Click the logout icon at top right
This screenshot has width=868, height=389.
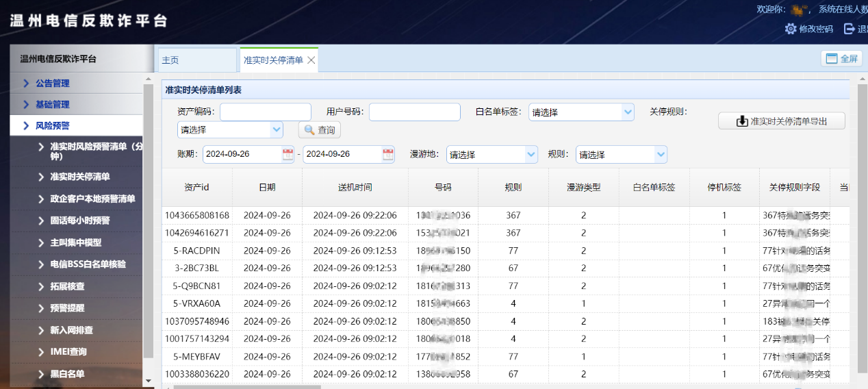[850, 29]
